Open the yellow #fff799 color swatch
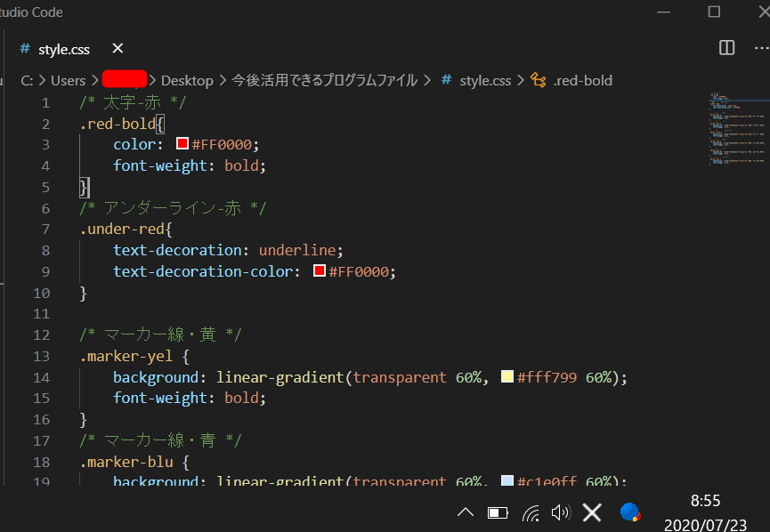 point(507,376)
